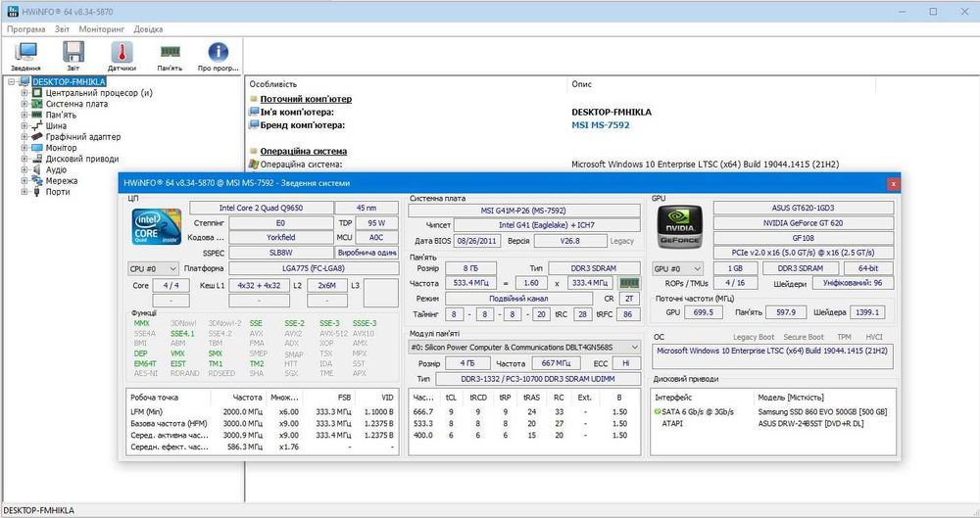The width and height of the screenshot is (980, 518).
Task: Select Мережа in the tree
Action: 61,180
